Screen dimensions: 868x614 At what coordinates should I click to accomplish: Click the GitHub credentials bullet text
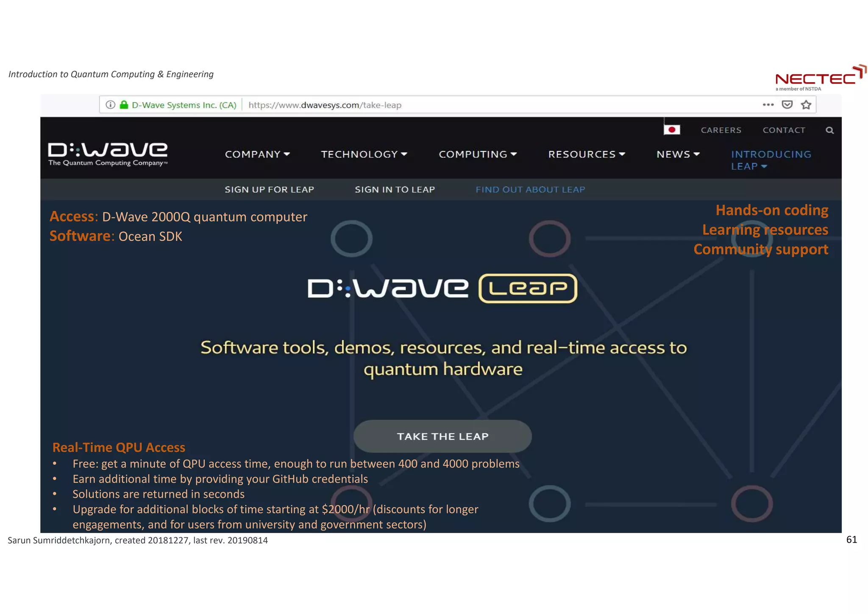pyautogui.click(x=220, y=479)
